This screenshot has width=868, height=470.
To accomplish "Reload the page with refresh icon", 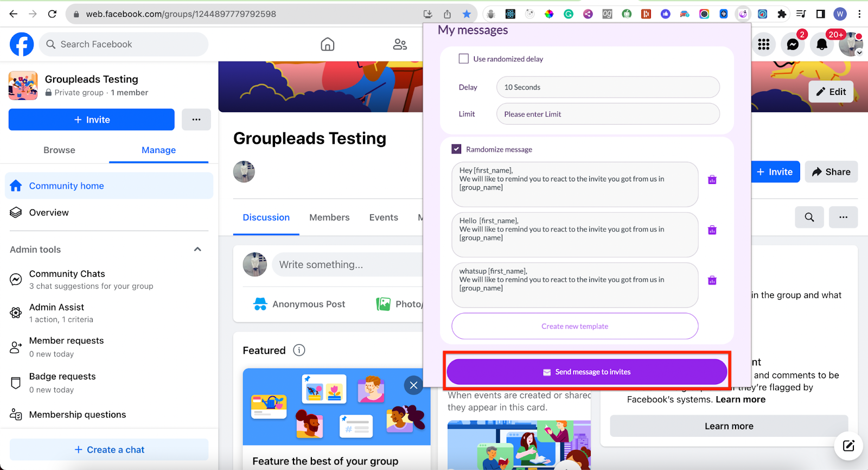I will [52, 14].
